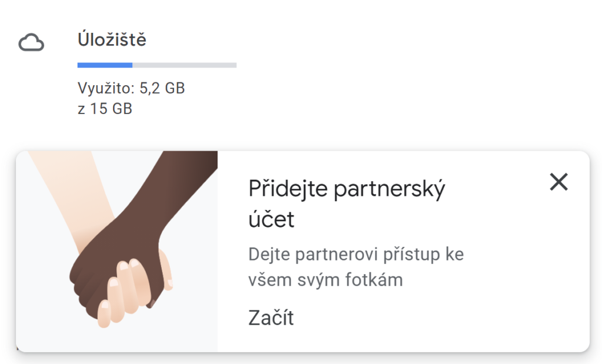The height and width of the screenshot is (364, 602).
Task: Click the word účet in card title
Action: point(271,219)
